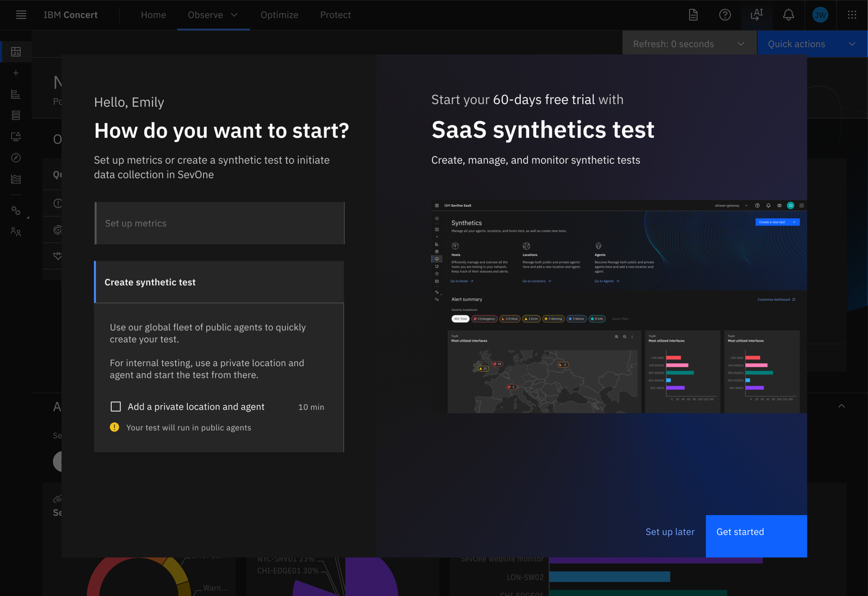Open the bar chart icon in left sidebar
Screen dimensions: 868x596
(16, 94)
